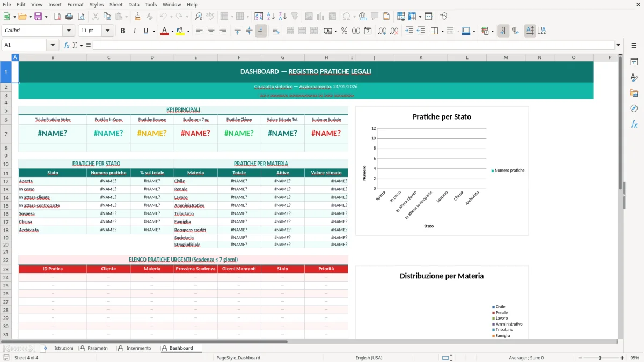The height and width of the screenshot is (362, 644).
Task: Select the Clone Formatting paintbrush
Action: coord(138,17)
